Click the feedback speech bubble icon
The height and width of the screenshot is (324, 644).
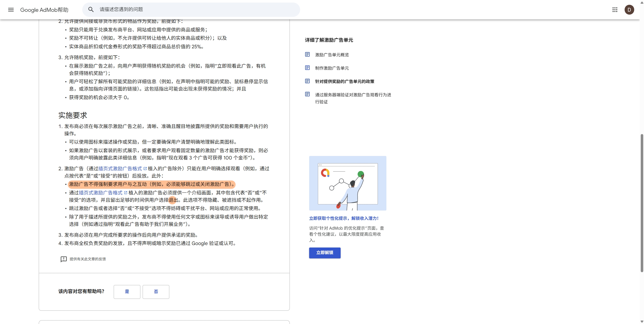pos(64,259)
